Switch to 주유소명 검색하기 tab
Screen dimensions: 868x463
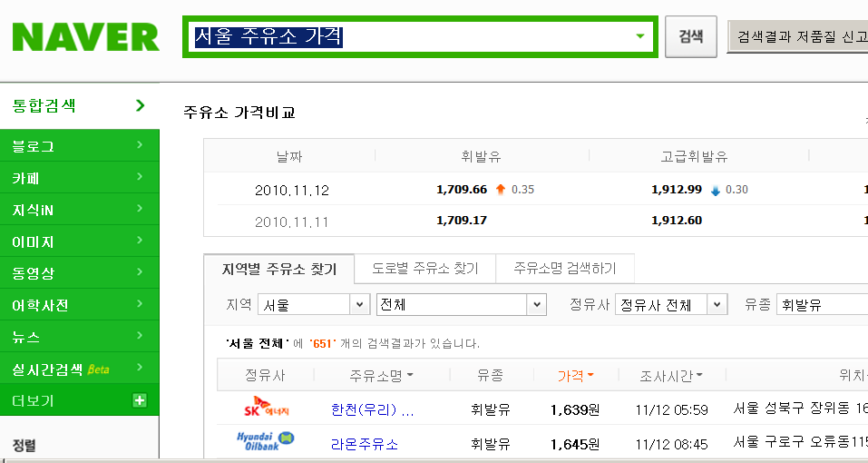click(565, 269)
